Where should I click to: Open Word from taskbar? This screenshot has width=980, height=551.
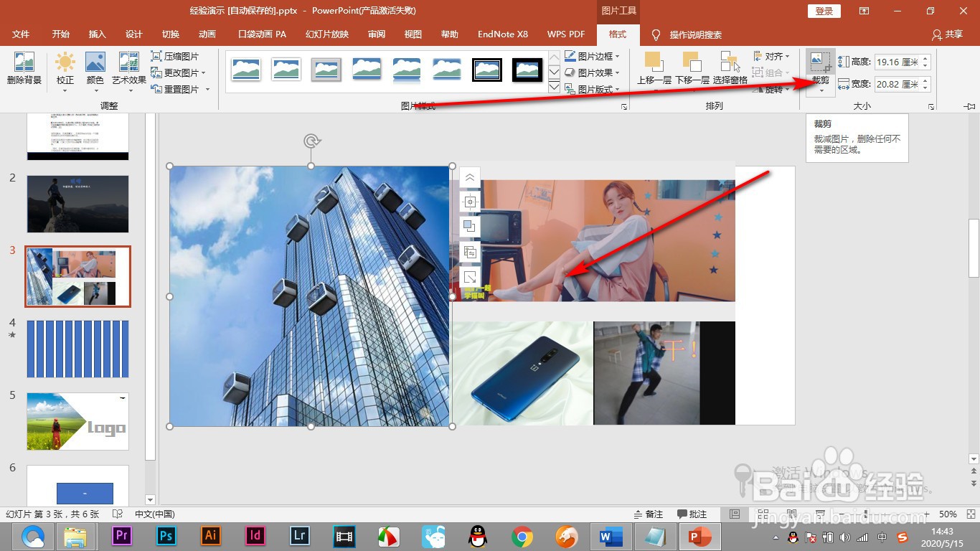pos(611,536)
